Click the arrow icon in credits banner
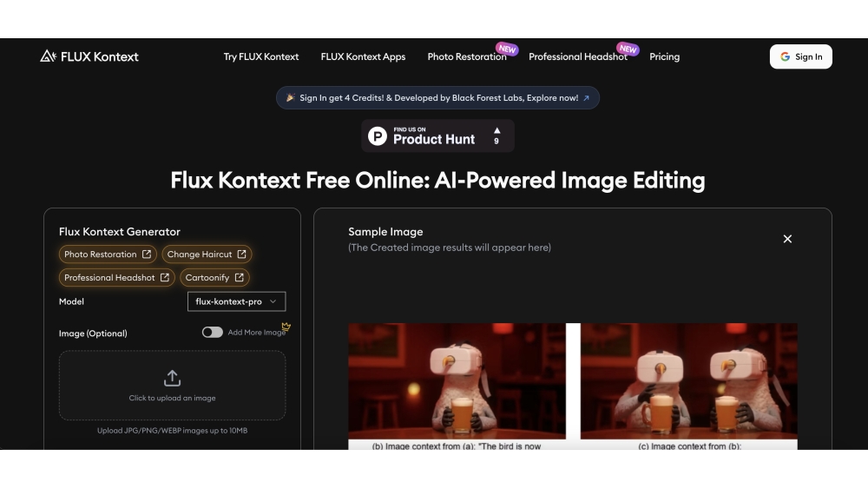This screenshot has width=868, height=489. [x=586, y=98]
